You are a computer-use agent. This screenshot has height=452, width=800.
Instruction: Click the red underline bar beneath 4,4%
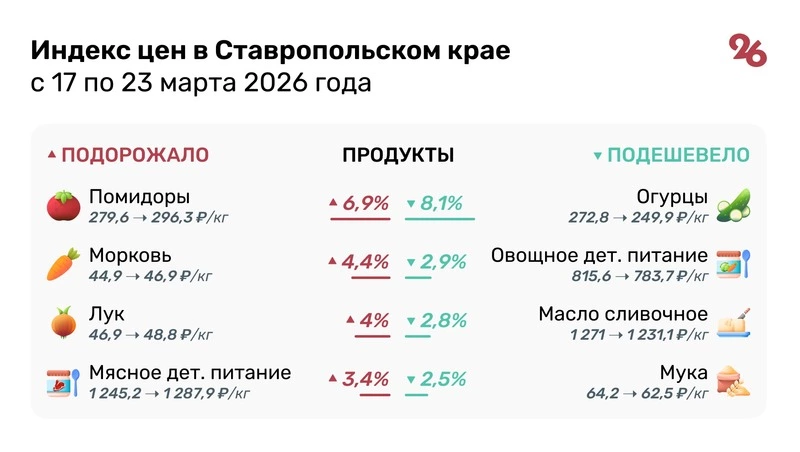click(x=359, y=277)
